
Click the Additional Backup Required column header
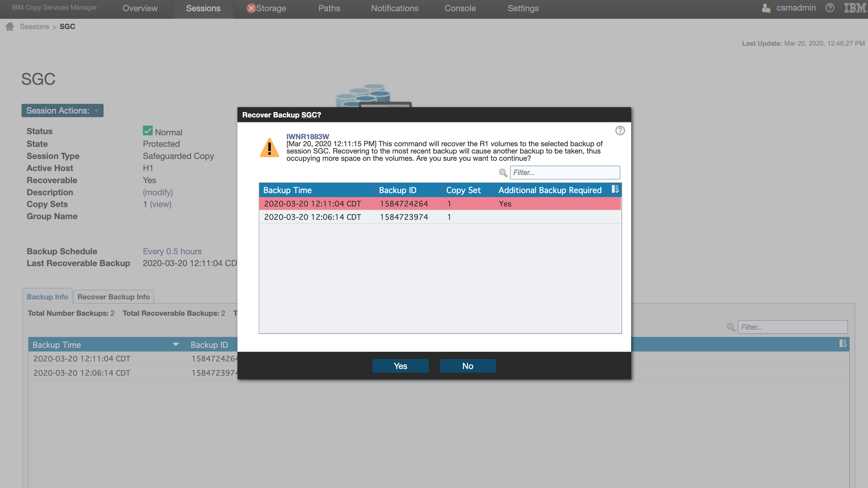550,190
